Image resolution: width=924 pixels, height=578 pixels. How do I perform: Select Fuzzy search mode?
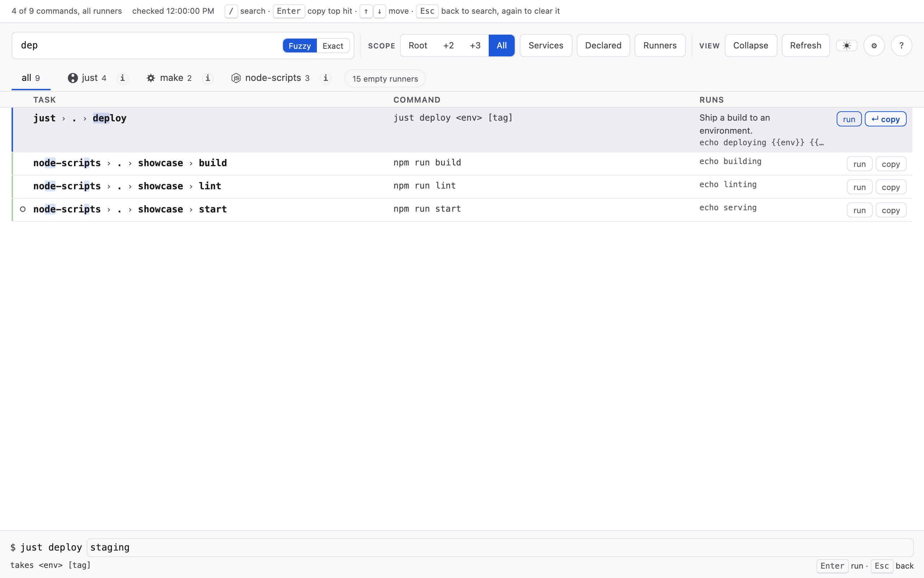[300, 46]
